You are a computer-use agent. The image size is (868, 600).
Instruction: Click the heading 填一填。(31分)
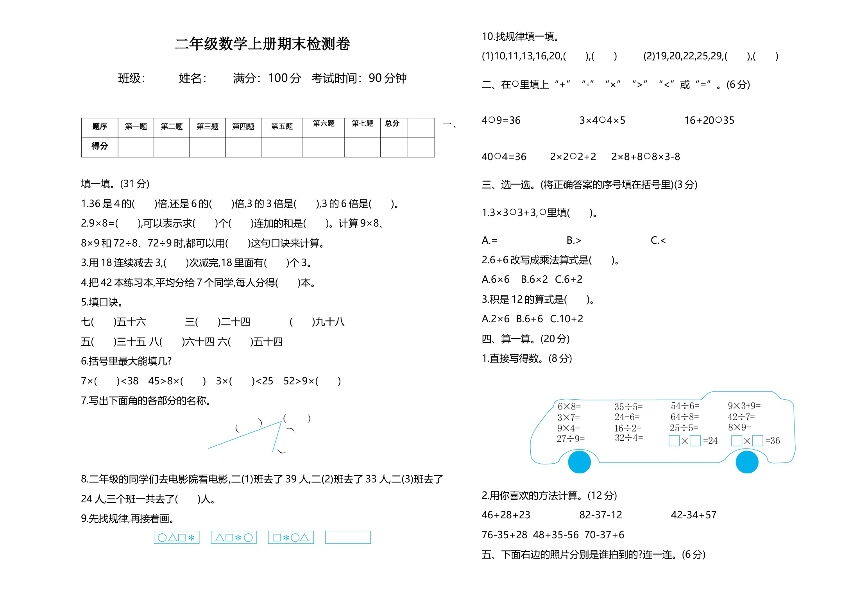pos(115,184)
